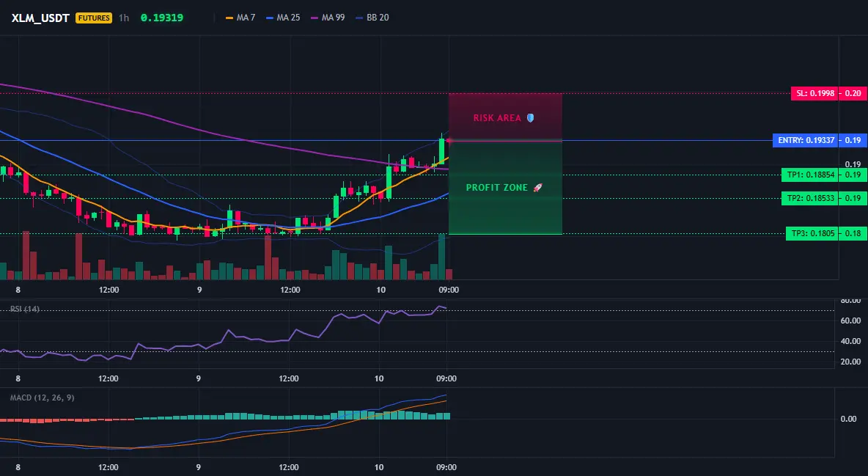
Task: Select the FUTURES badge
Action: point(94,18)
